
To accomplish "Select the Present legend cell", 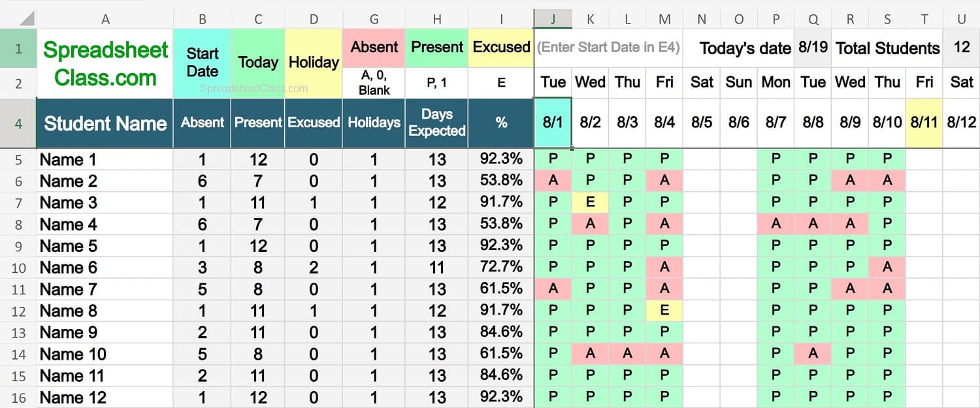I will point(436,47).
